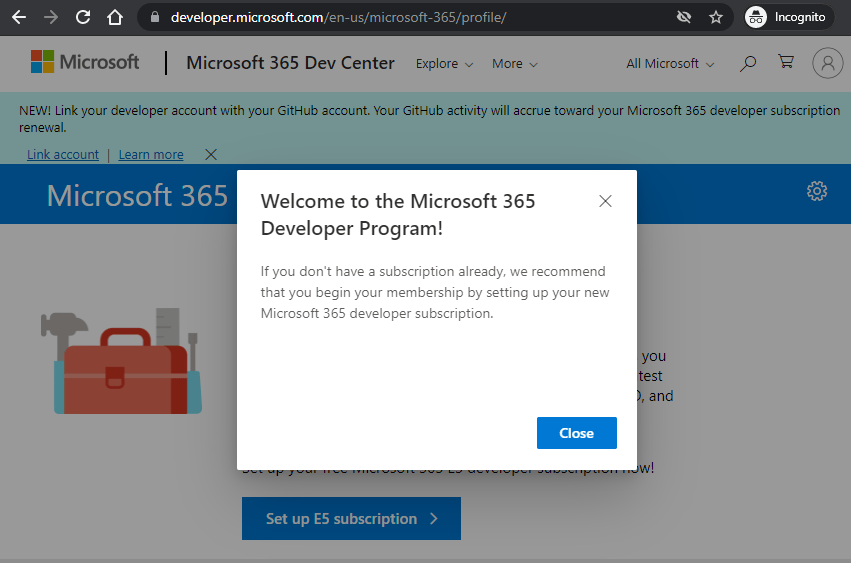851x563 pixels.
Task: Click the blocked tracking eye icon in address bar
Action: click(684, 17)
